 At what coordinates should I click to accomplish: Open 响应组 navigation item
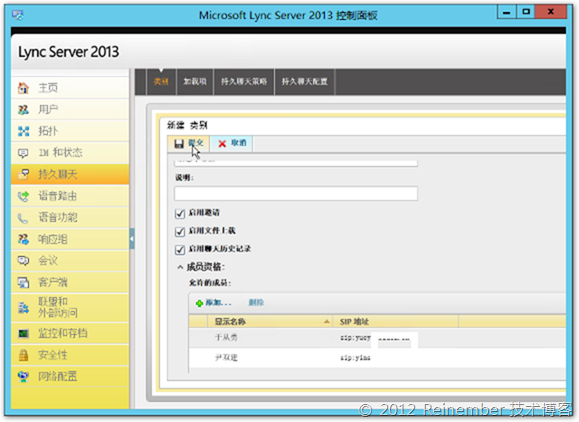[70, 239]
